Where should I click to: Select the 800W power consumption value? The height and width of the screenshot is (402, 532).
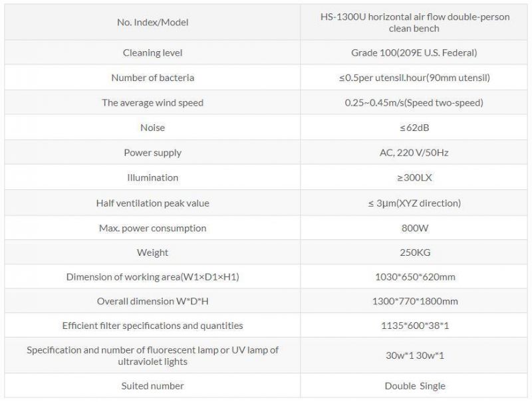coord(414,228)
